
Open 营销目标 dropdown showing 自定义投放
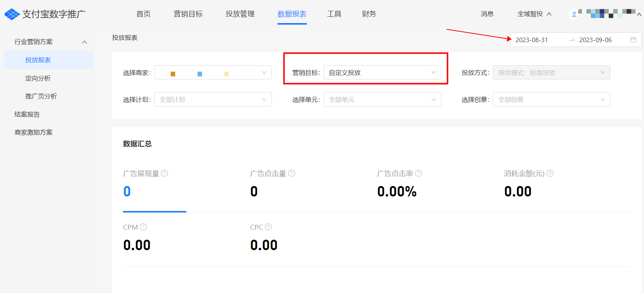382,72
